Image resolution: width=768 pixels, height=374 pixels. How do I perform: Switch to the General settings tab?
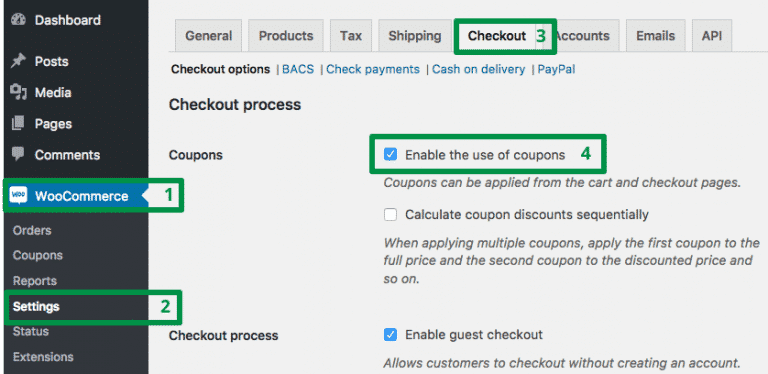208,36
